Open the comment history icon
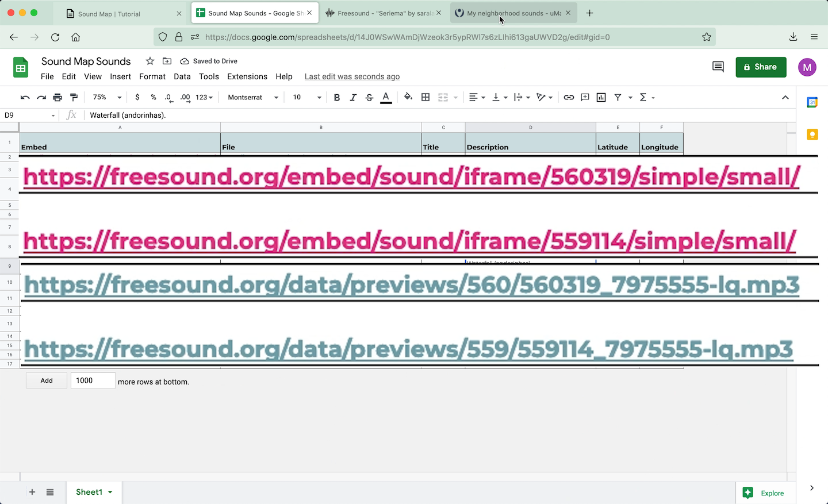The width and height of the screenshot is (828, 504). tap(718, 67)
